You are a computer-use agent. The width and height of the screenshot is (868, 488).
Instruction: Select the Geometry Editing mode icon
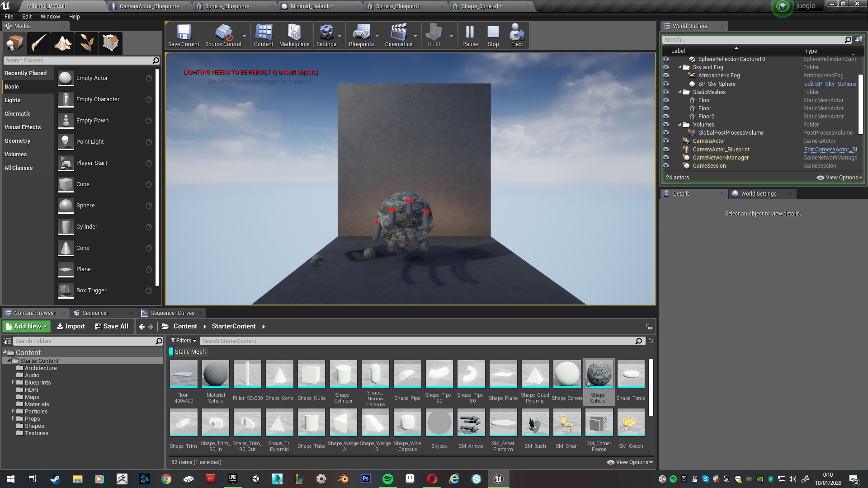coord(110,43)
